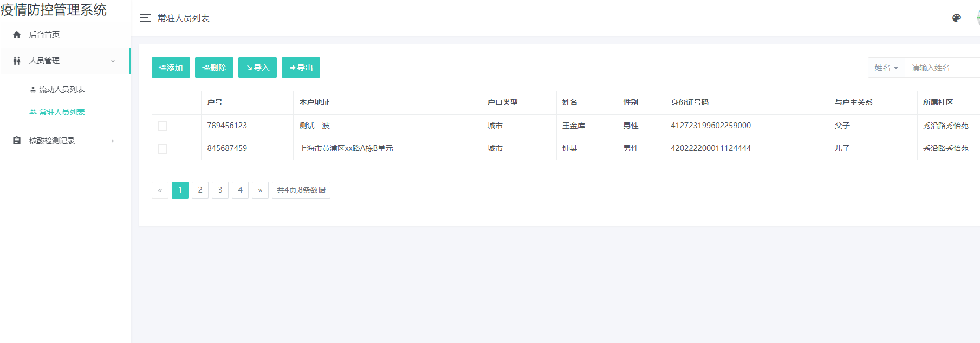
Task: Click the home icon beside 后台首页
Action: pyautogui.click(x=17, y=35)
